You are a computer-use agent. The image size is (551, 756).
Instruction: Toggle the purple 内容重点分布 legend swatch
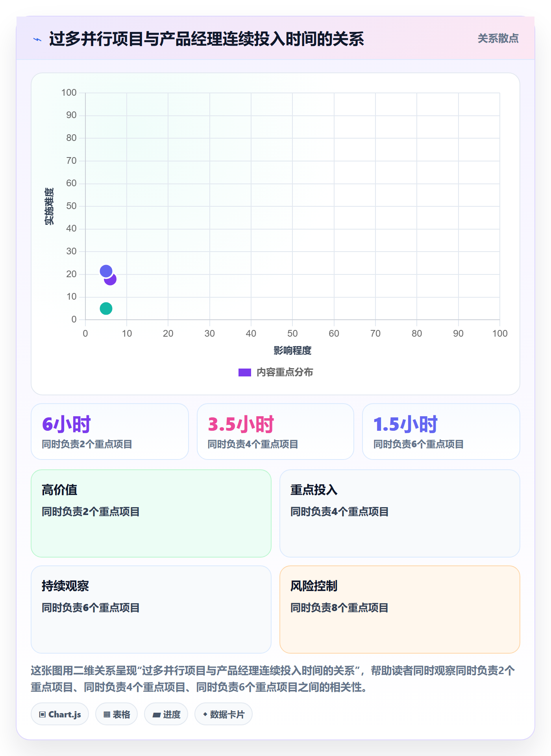tap(245, 372)
